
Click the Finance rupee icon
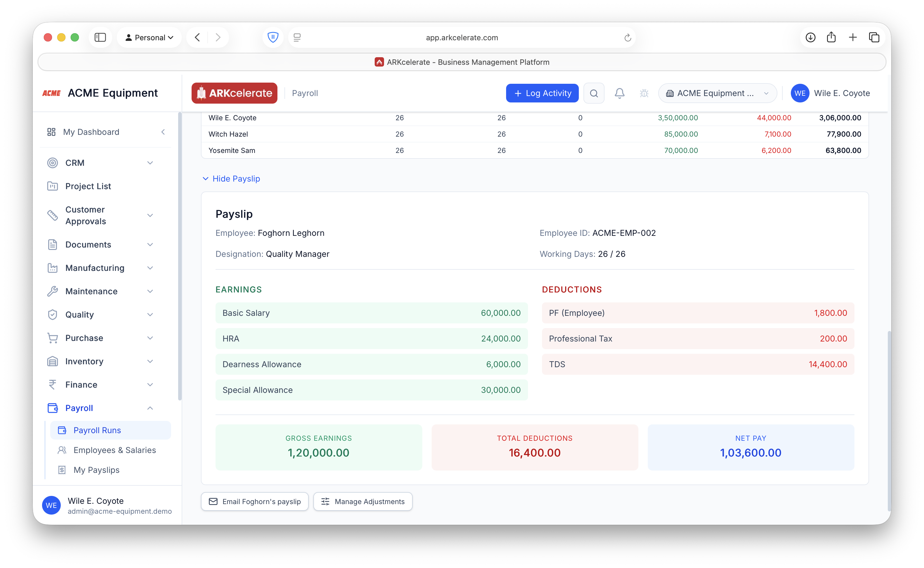53,384
